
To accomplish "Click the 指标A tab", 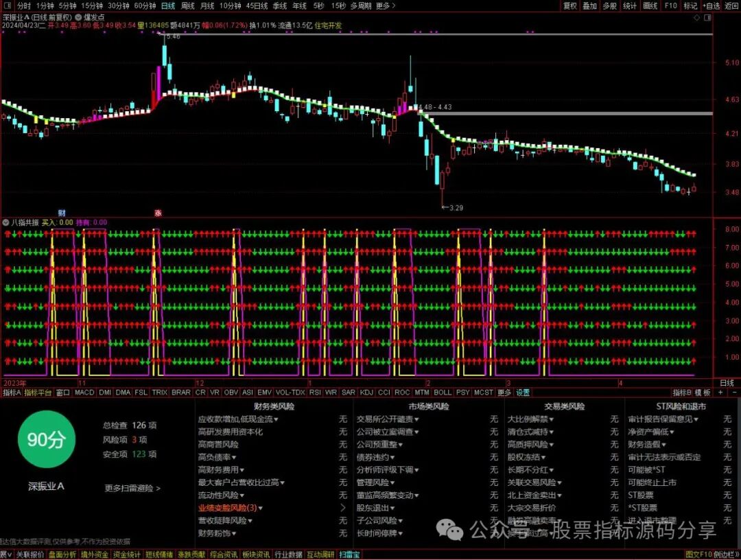I will [12, 393].
